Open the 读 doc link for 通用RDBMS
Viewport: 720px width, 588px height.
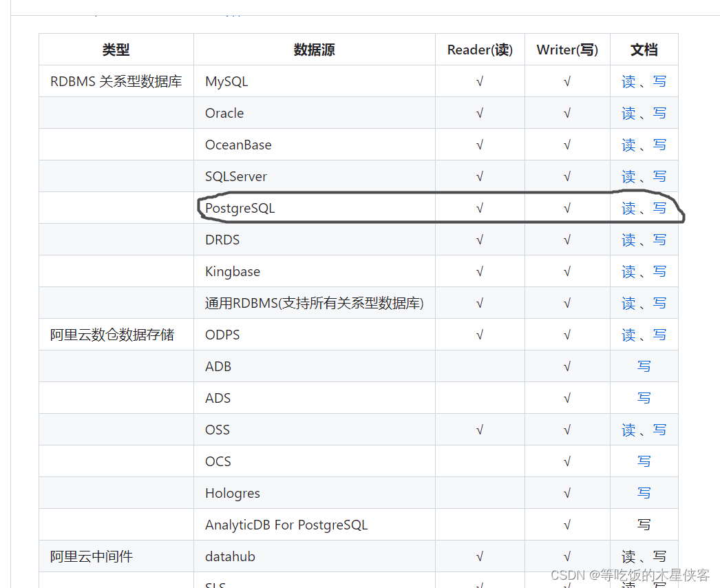click(628, 303)
